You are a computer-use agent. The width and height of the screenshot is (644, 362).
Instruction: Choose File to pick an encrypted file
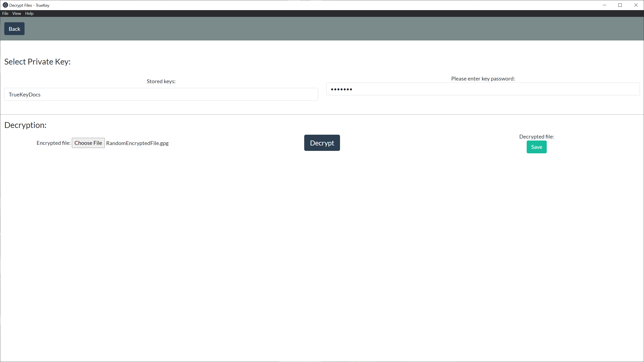click(88, 143)
